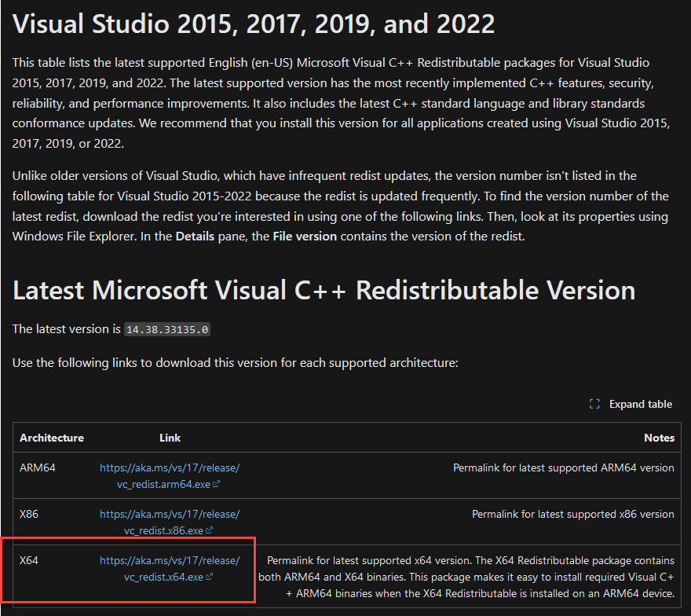
Task: Click the Notes column header
Action: (x=659, y=438)
